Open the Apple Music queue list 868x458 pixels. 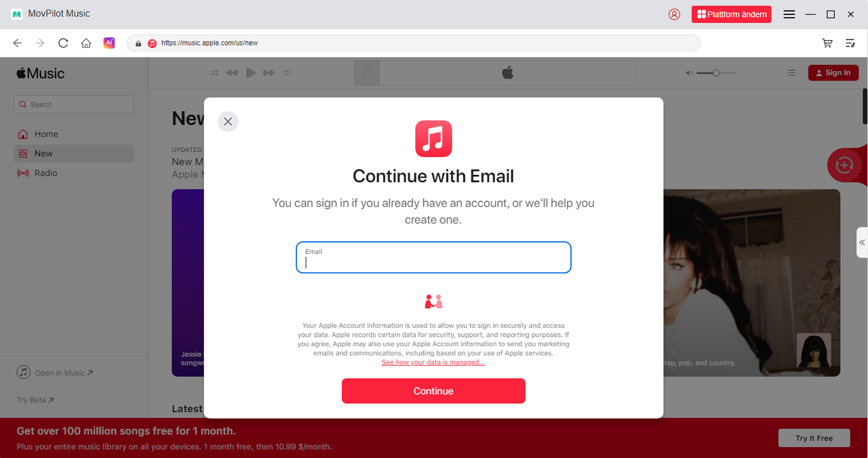click(x=791, y=72)
